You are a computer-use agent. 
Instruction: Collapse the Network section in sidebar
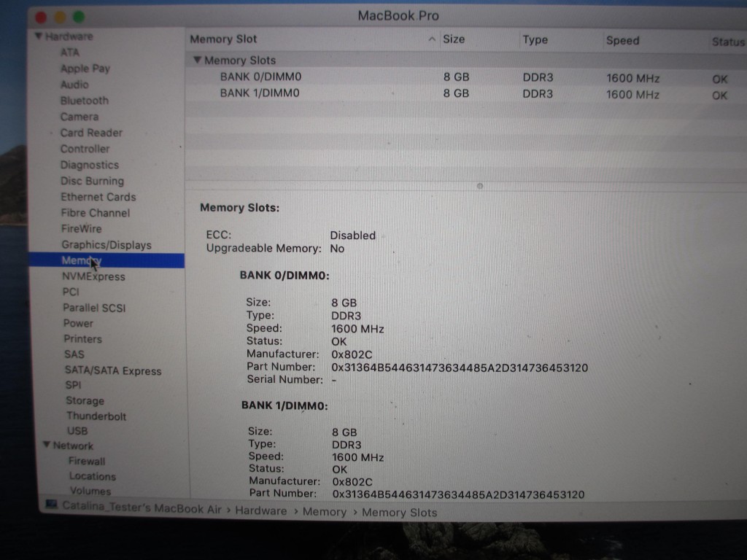tap(47, 444)
